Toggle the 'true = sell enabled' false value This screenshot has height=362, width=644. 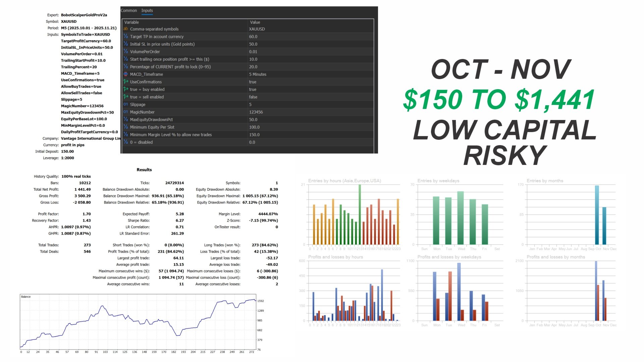point(253,97)
